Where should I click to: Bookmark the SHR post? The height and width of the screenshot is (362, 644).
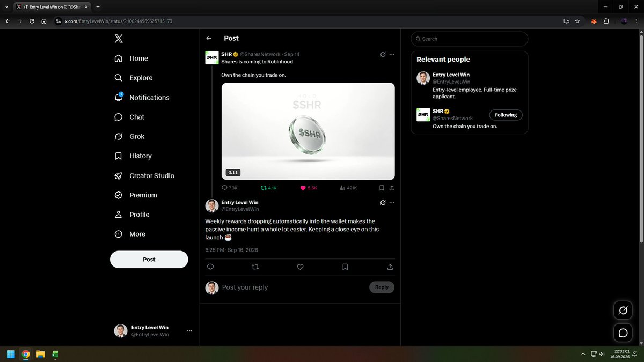[382, 188]
